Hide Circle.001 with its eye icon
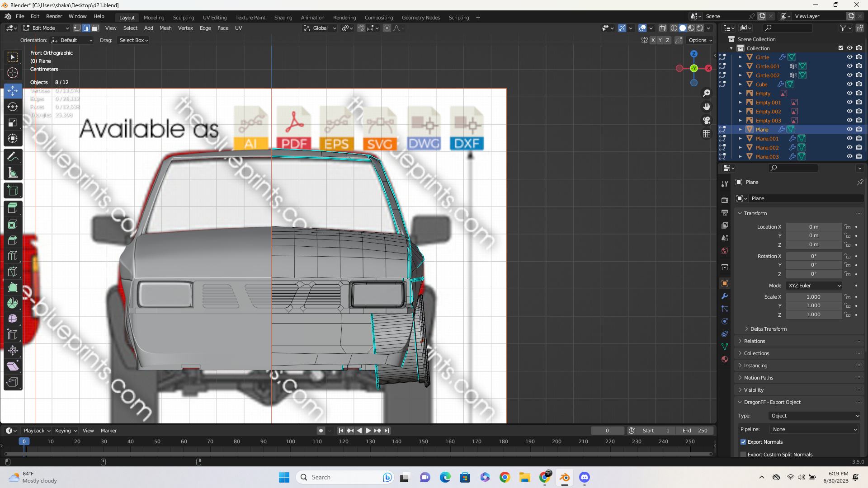This screenshot has width=868, height=488. coord(849,66)
